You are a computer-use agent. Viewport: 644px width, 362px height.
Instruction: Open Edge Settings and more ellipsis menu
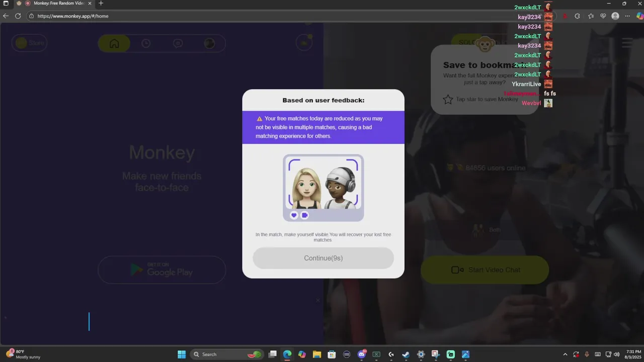click(x=627, y=16)
